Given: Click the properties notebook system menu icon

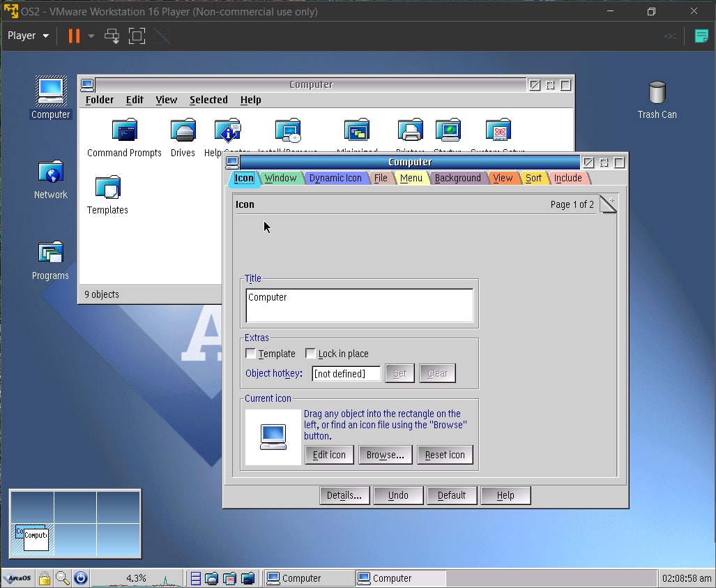Looking at the screenshot, I should (232, 163).
